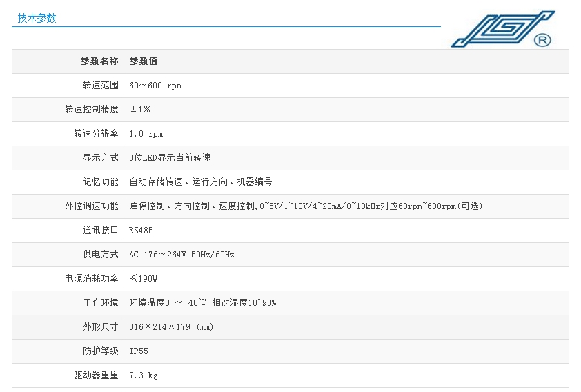Click the 外控调速功能 description text
This screenshot has height=392, width=581.
tap(305, 206)
